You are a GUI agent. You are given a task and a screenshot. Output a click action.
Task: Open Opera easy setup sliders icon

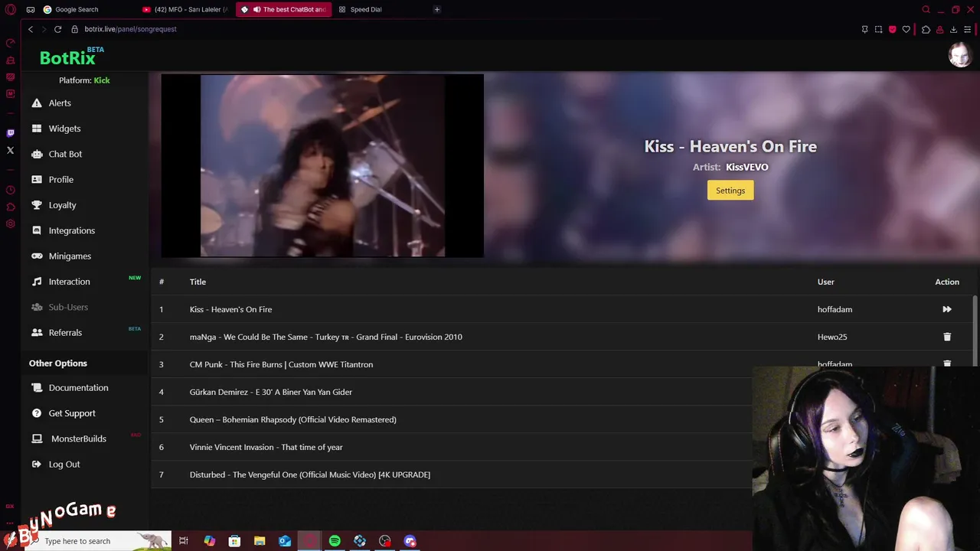(x=969, y=29)
